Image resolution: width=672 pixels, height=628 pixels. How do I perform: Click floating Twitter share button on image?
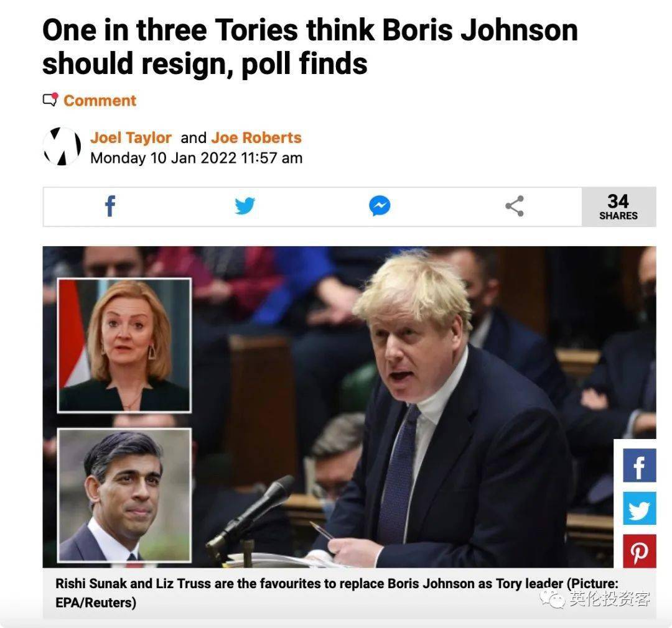point(640,509)
